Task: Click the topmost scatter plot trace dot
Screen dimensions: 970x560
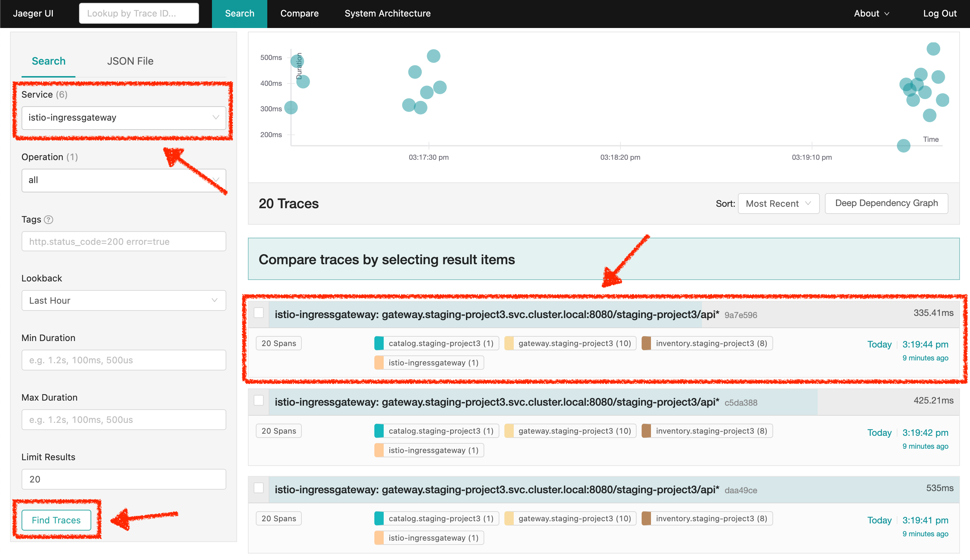Action: [x=933, y=49]
